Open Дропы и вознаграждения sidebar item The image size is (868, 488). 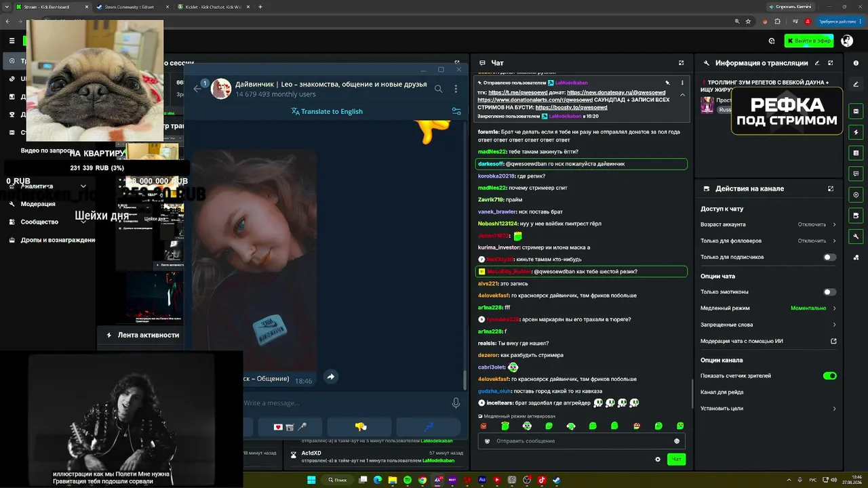pos(51,240)
